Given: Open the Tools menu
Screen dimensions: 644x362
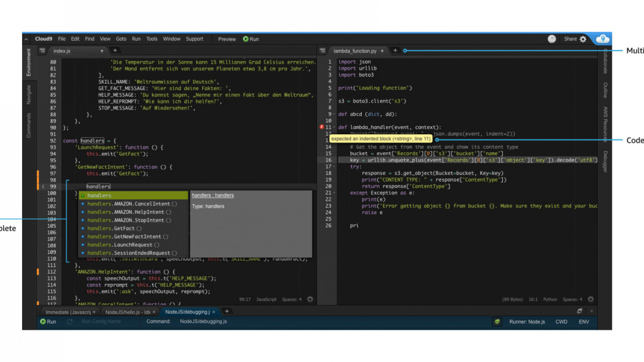Looking at the screenshot, I should click(151, 39).
